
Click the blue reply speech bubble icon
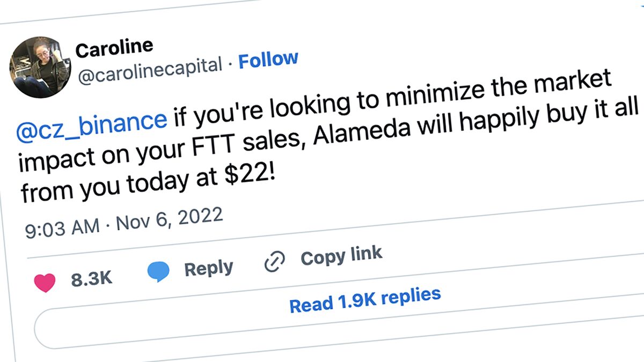pyautogui.click(x=158, y=272)
